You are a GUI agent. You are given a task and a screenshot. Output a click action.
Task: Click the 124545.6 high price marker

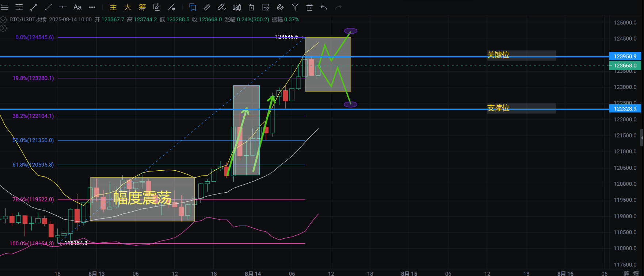coord(287,37)
